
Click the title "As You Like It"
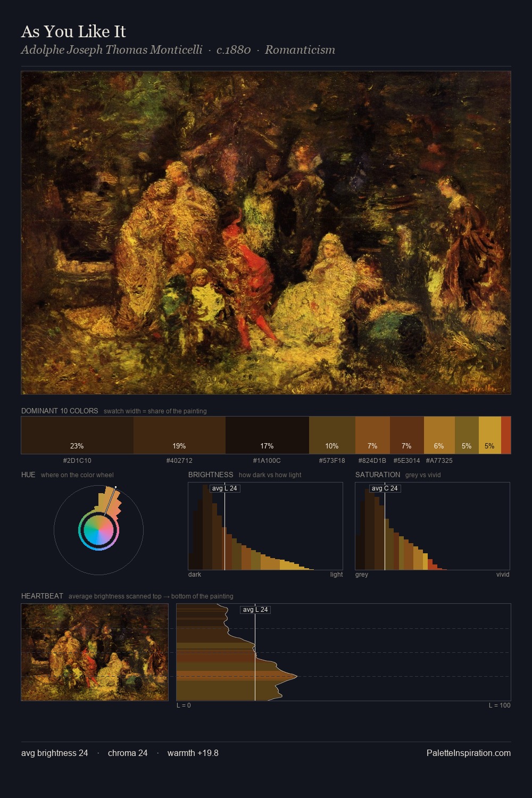coord(73,32)
